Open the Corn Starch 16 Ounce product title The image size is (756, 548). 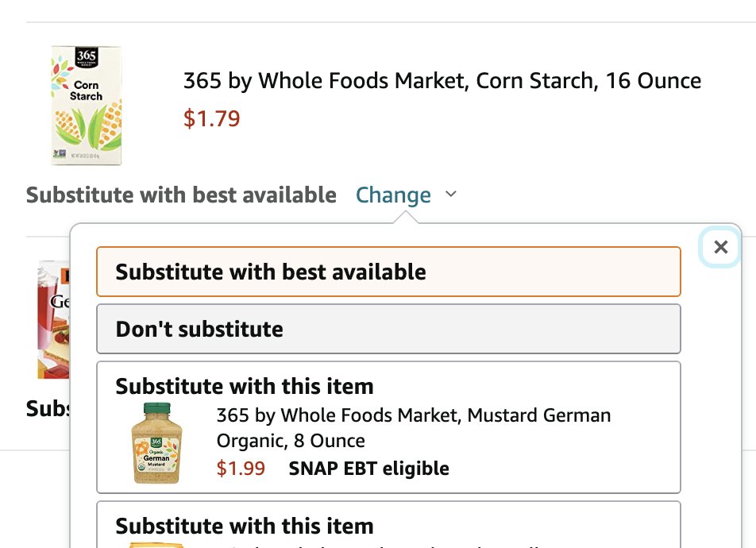coord(442,80)
